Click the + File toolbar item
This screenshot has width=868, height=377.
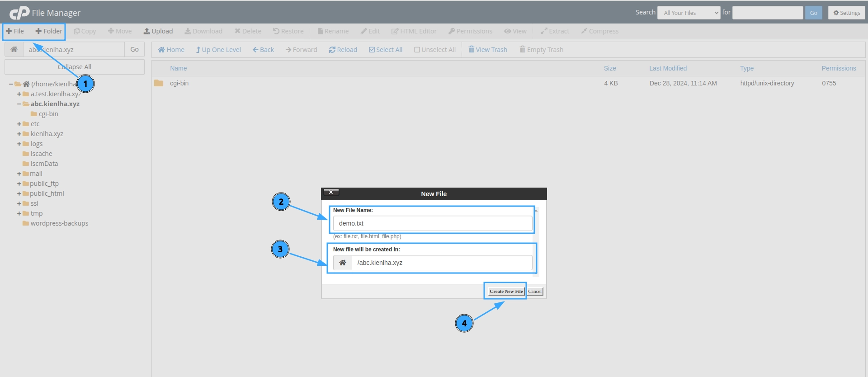coord(15,31)
